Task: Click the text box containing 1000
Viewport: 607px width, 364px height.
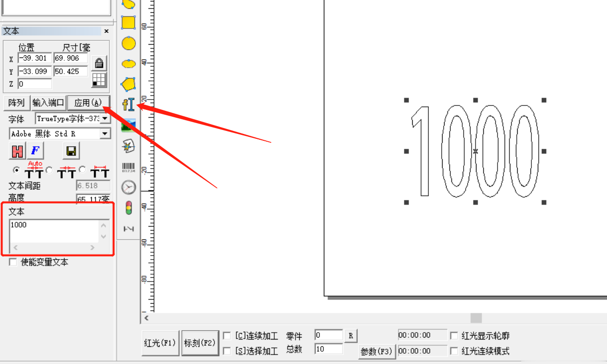Action: click(54, 231)
